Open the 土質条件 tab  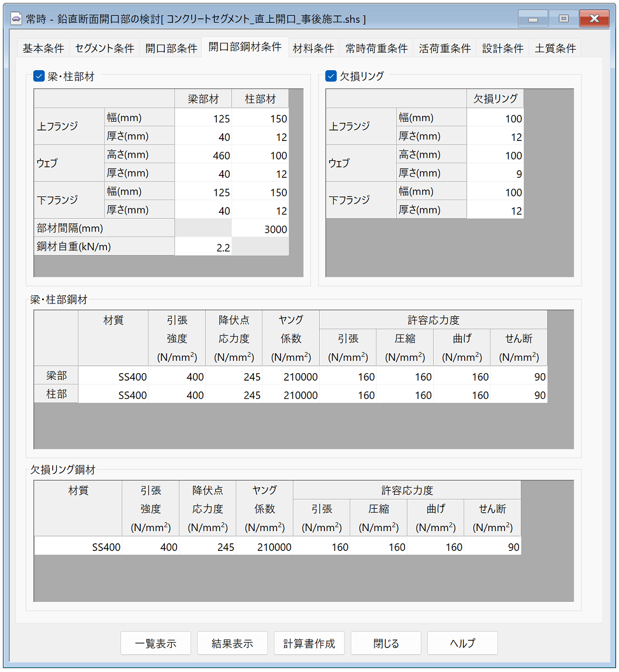pos(555,49)
